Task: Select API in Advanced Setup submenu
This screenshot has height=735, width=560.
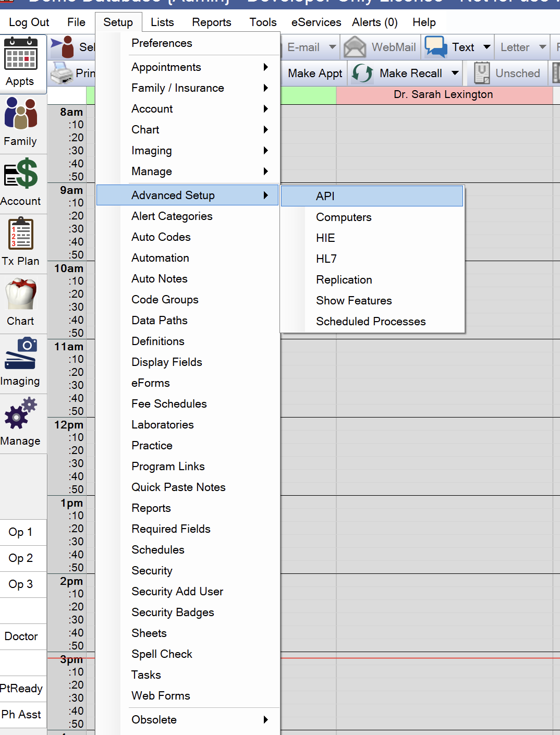Action: click(372, 196)
